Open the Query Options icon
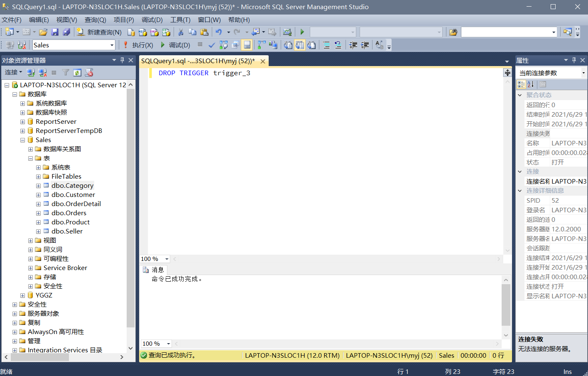 tap(235, 45)
